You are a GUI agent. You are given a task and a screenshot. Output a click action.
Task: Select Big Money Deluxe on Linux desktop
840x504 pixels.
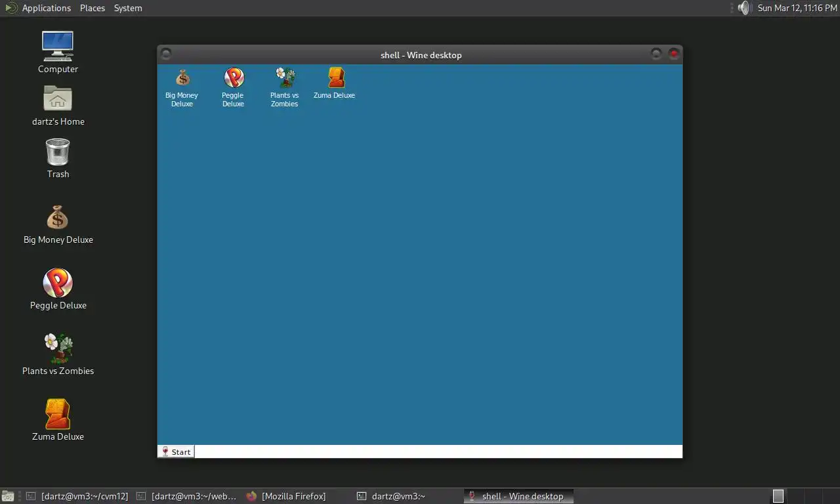[58, 224]
